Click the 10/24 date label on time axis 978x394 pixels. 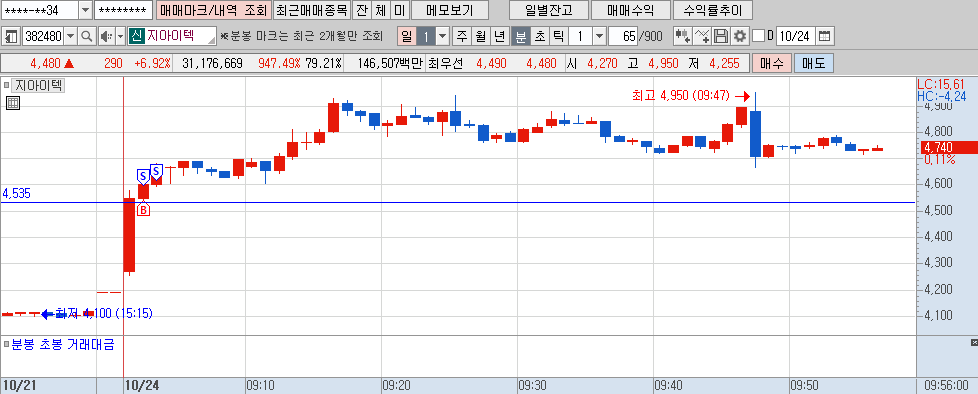click(x=142, y=385)
